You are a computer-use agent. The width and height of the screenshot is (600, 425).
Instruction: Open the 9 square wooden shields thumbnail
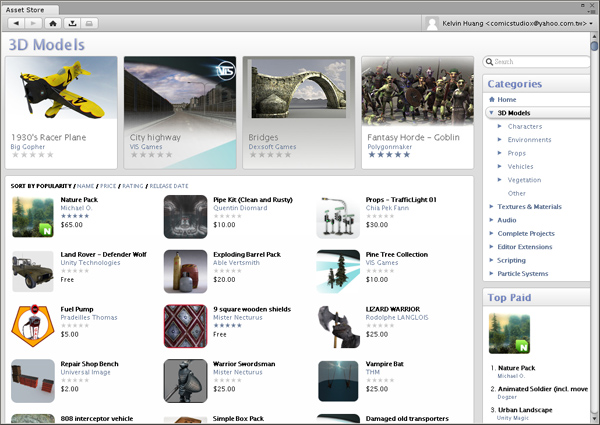pos(186,326)
